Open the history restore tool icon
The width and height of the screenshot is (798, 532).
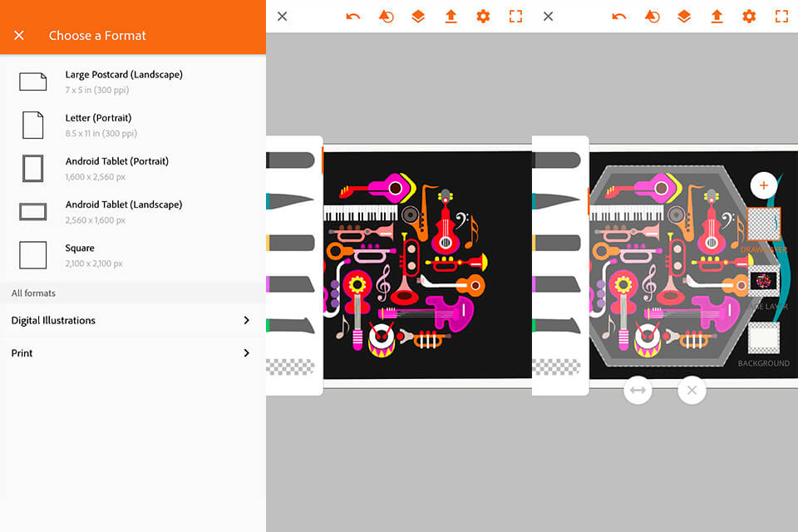653,16
